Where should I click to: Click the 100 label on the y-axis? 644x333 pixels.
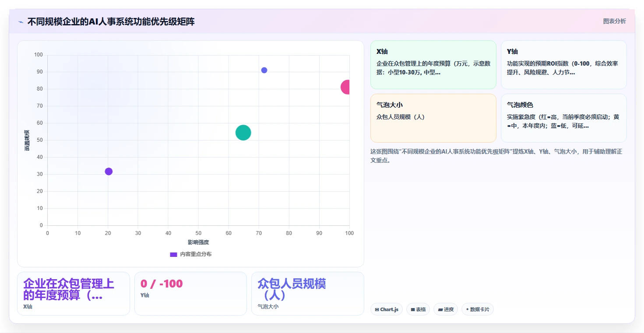click(x=39, y=55)
